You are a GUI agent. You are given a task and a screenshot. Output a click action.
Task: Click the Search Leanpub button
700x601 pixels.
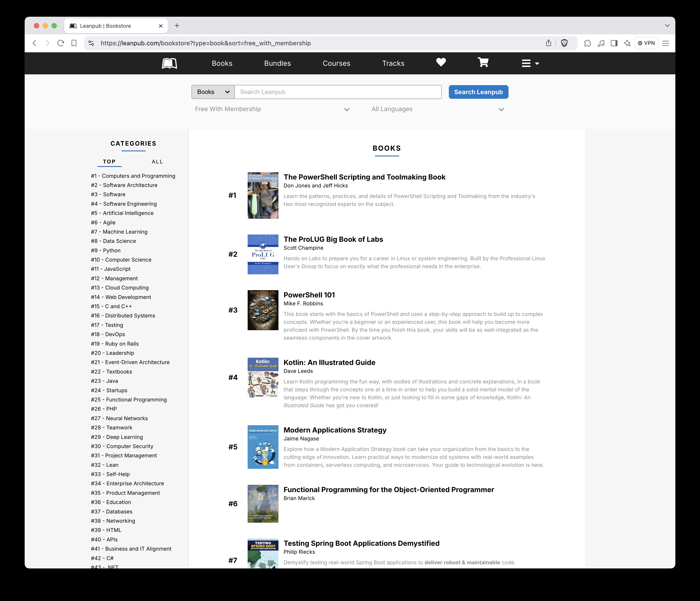click(478, 92)
